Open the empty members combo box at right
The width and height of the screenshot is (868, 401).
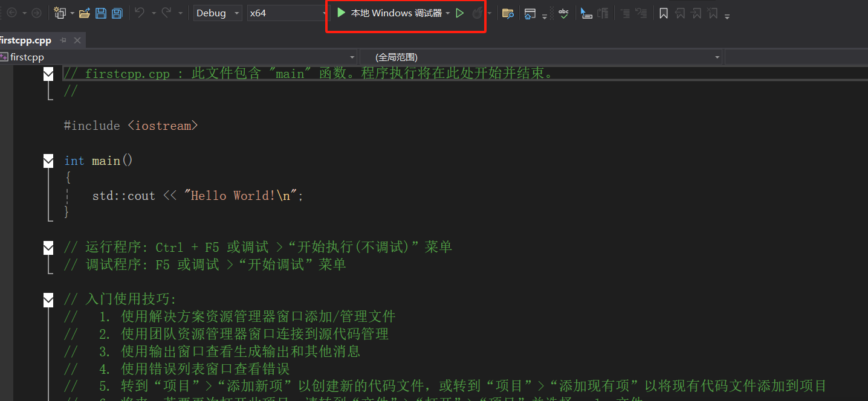(x=796, y=57)
